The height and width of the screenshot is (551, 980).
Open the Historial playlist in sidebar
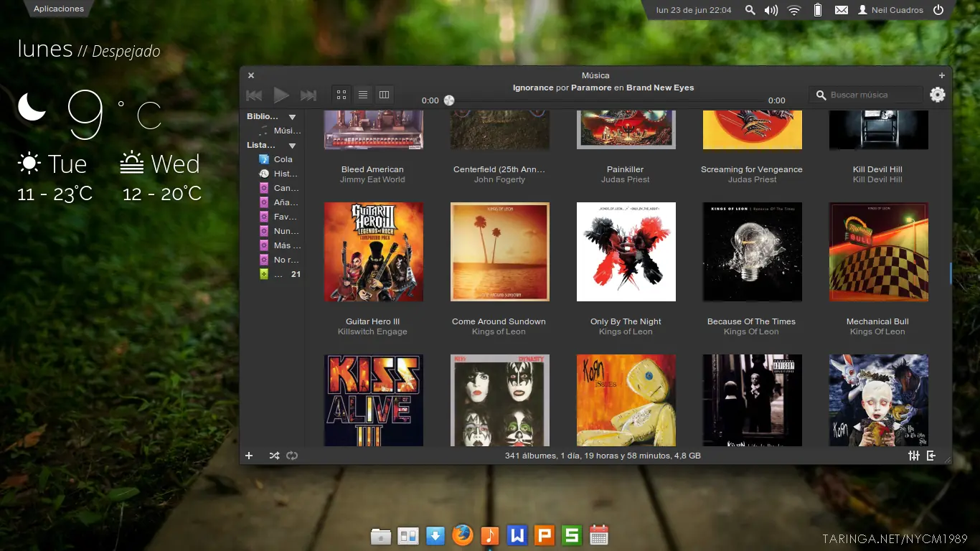(x=285, y=174)
